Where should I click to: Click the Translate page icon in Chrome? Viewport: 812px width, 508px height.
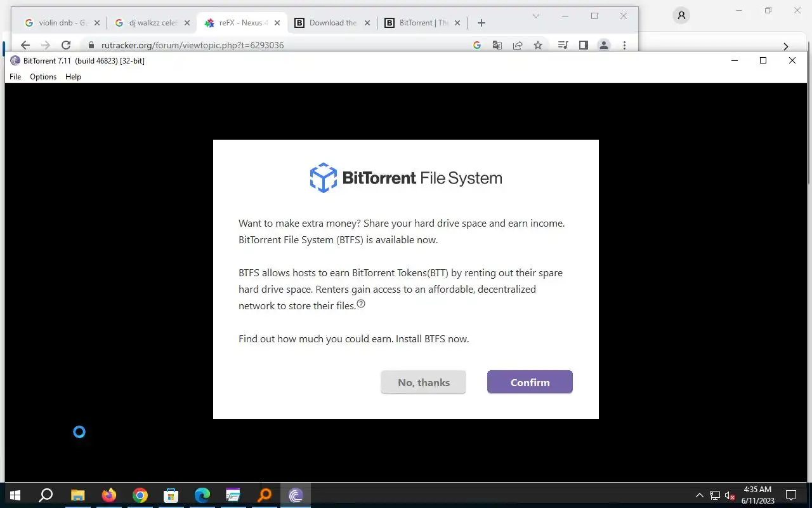(x=497, y=45)
